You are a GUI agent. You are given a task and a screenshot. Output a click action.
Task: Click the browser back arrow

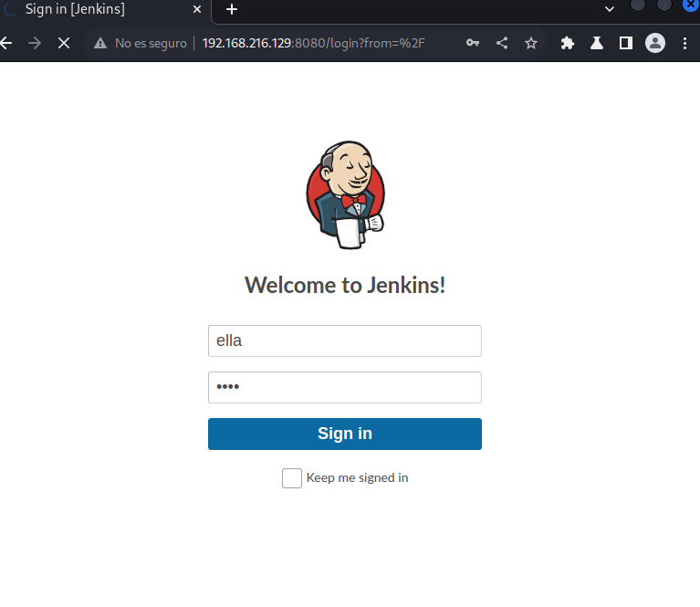point(6,43)
